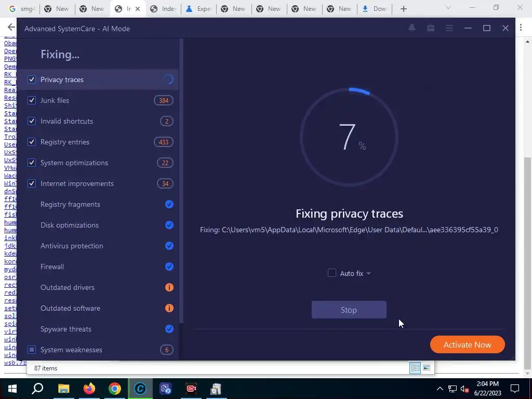Click the Antivirus protection blue checkmark status
532x399 pixels.
(x=169, y=246)
